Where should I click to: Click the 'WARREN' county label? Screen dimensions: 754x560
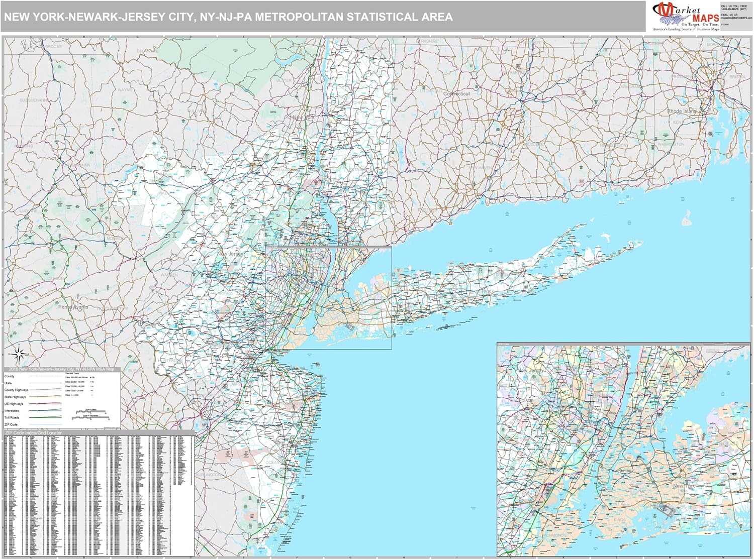point(169,275)
